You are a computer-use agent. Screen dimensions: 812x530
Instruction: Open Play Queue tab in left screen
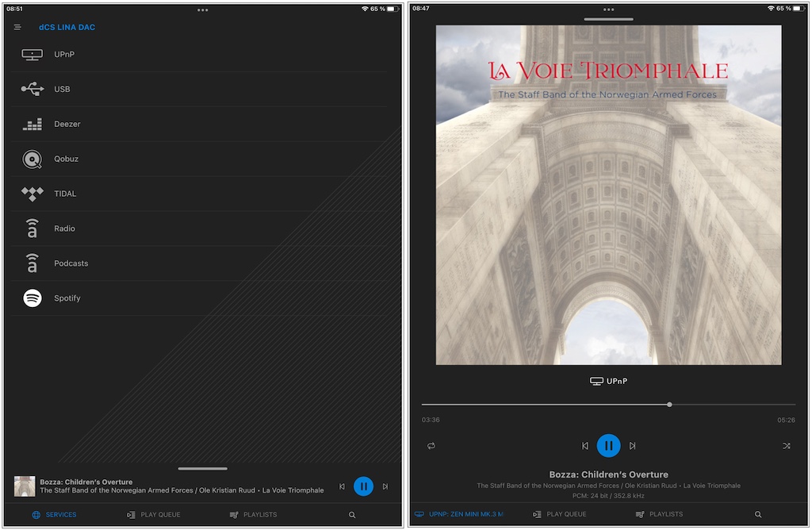click(x=154, y=515)
